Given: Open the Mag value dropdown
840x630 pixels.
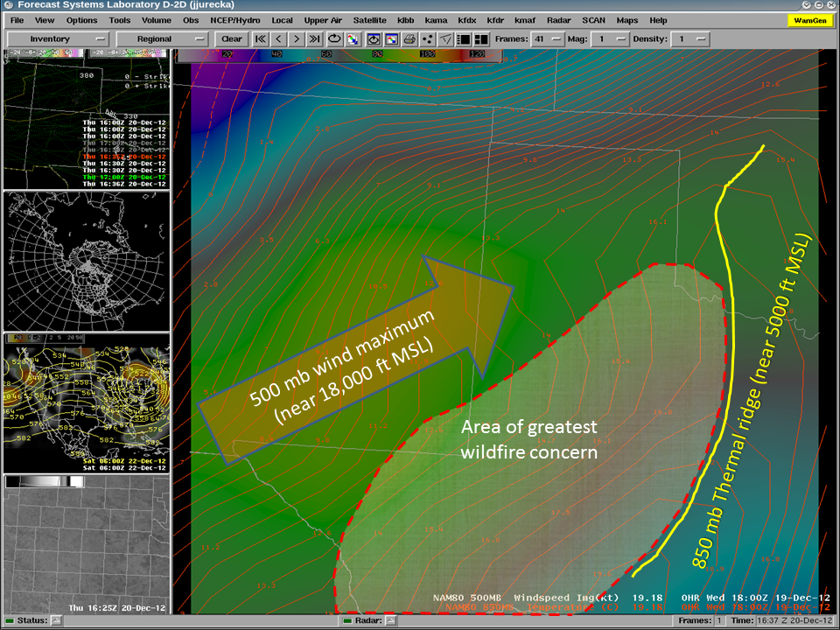Looking at the screenshot, I should (610, 39).
